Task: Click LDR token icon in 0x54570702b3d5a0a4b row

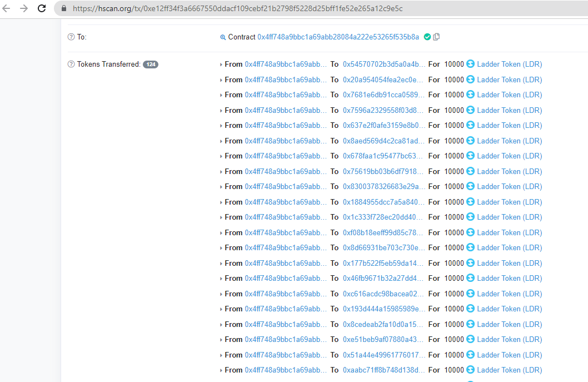Action: coord(470,64)
